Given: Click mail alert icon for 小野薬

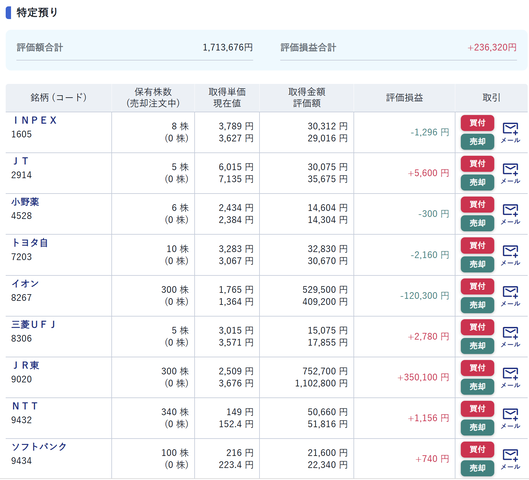Looking at the screenshot, I should click(x=510, y=214).
